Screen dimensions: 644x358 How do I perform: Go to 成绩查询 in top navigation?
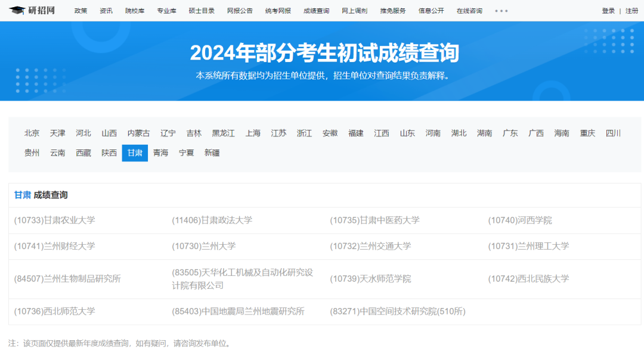(316, 11)
